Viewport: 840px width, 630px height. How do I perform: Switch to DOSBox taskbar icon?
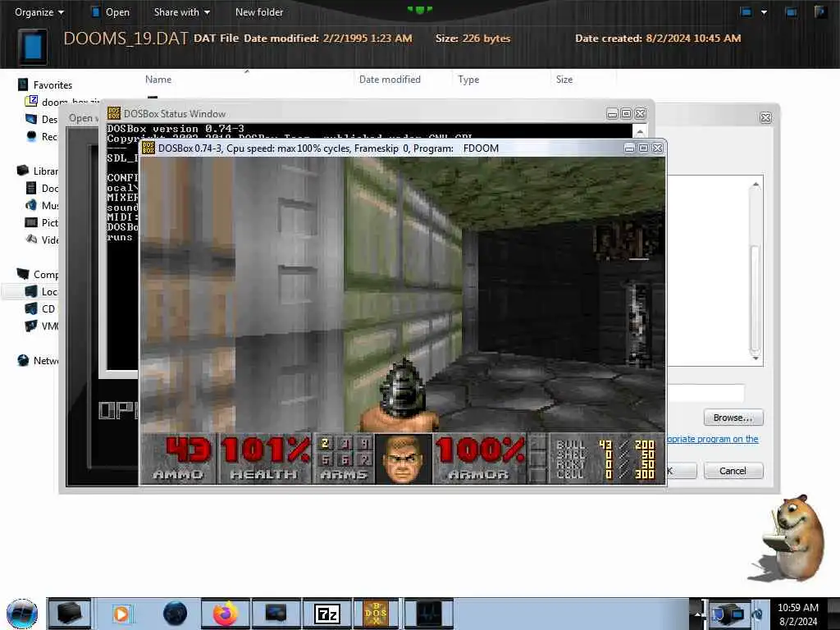point(376,614)
